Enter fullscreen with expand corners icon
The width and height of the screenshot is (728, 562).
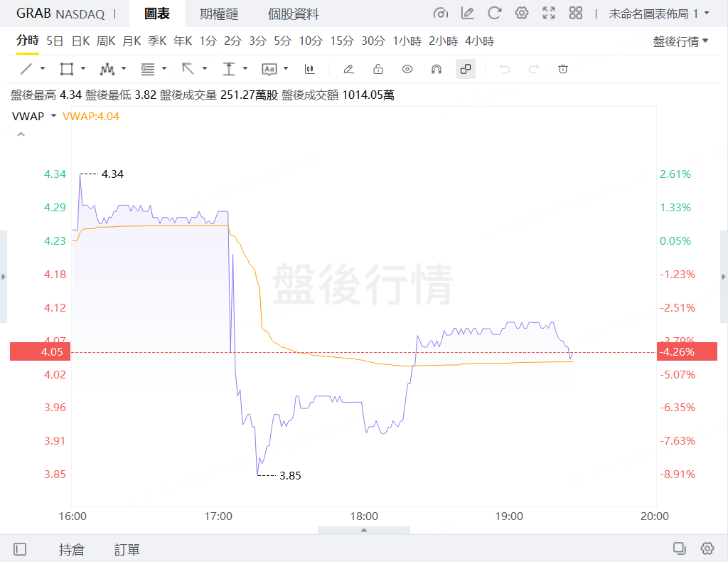[549, 14]
